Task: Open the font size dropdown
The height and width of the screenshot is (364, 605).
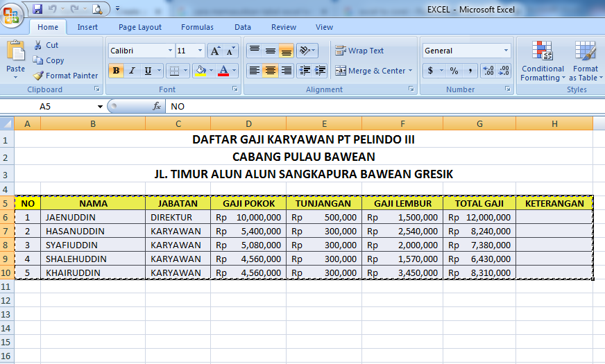Action: (x=200, y=51)
